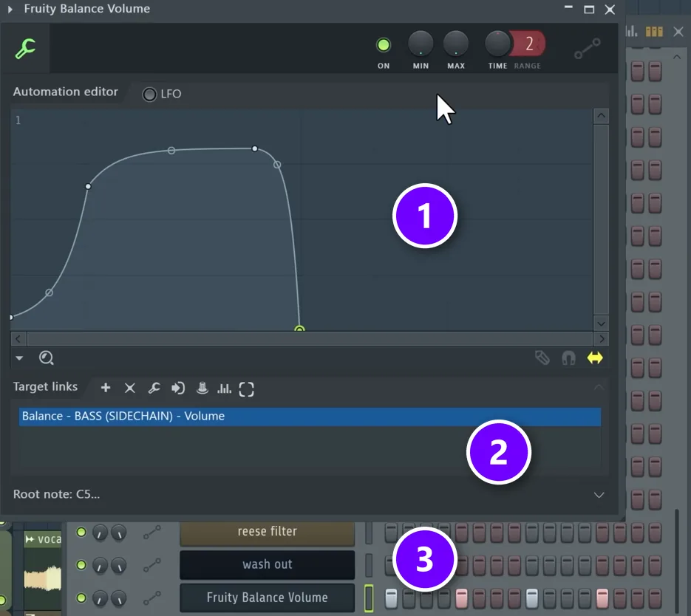The width and height of the screenshot is (691, 616).
Task: Click the vocal audio clip waveform thumbnail
Action: click(x=42, y=578)
